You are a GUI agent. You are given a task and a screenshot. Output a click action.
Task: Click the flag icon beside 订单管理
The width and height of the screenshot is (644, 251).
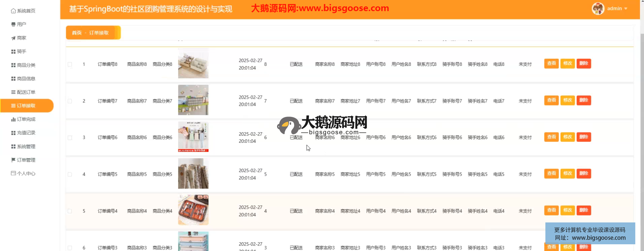coord(13,160)
